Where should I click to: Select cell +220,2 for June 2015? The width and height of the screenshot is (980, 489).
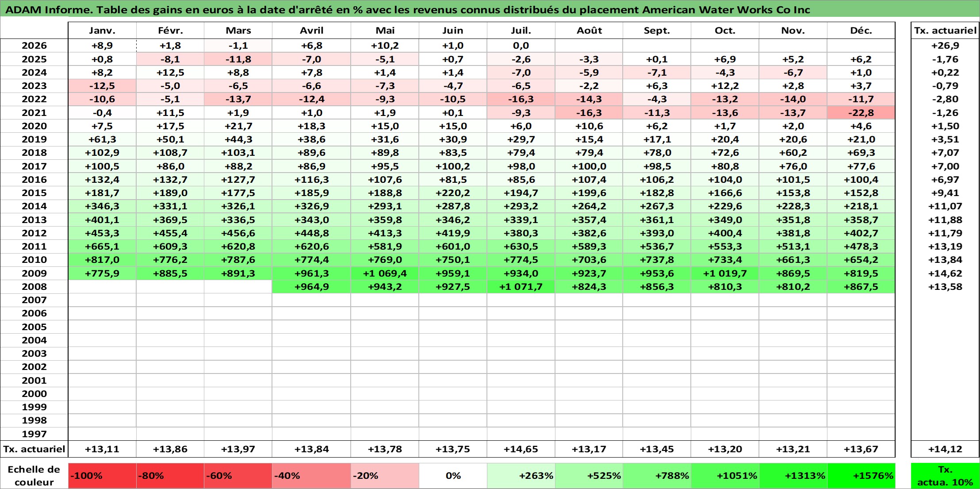[453, 193]
